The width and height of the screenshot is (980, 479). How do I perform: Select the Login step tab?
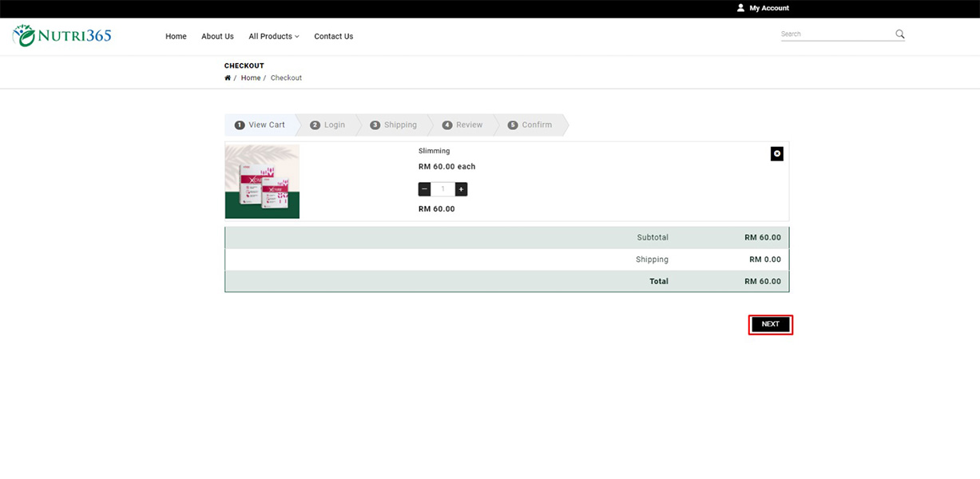(328, 125)
